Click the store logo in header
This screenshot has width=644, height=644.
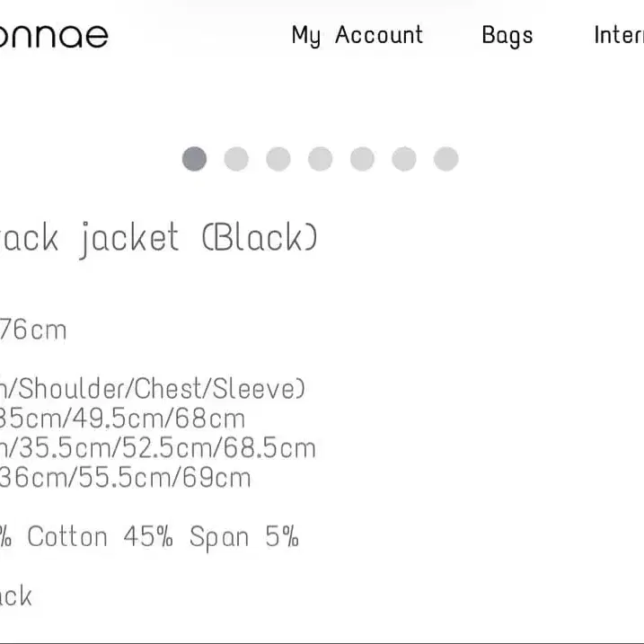tap(54, 36)
